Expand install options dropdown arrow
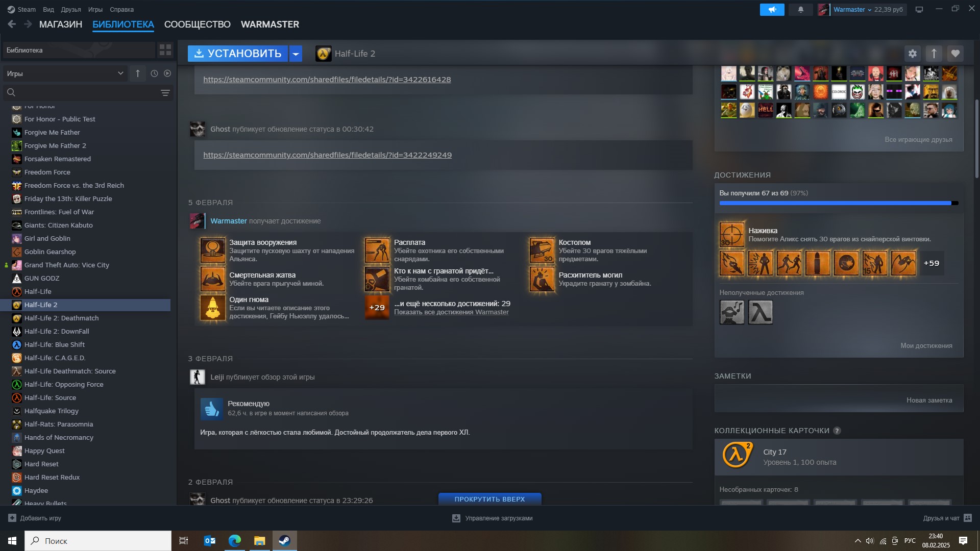The height and width of the screenshot is (551, 980). (x=296, y=54)
